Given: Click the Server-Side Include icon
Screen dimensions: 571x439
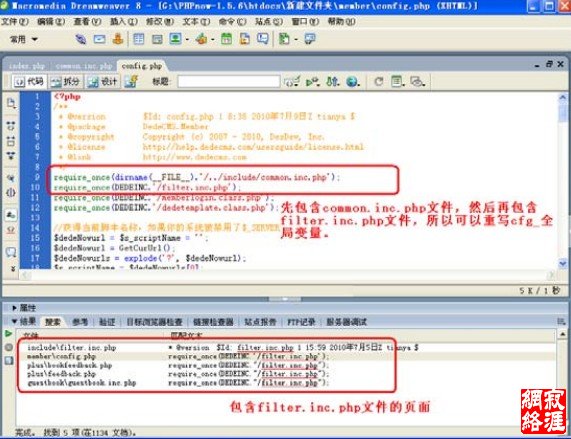Looking at the screenshot, I should point(245,39).
